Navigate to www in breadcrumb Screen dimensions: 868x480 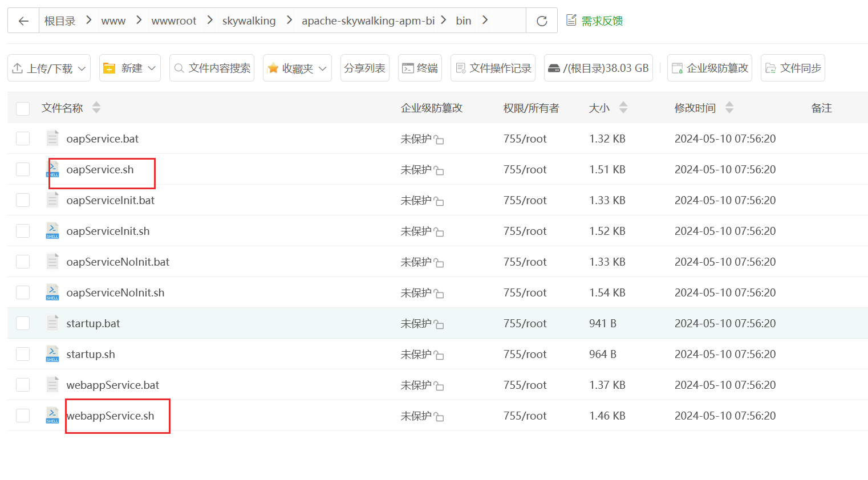(x=113, y=21)
